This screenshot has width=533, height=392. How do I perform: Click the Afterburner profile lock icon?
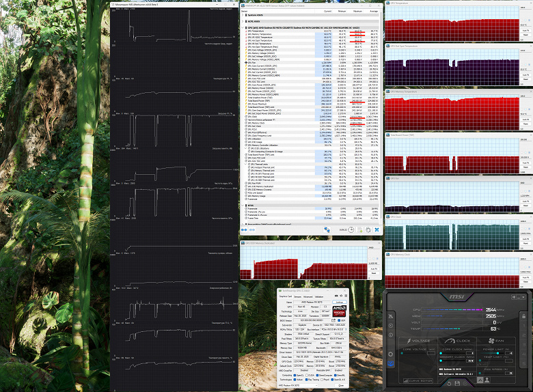(x=524, y=316)
